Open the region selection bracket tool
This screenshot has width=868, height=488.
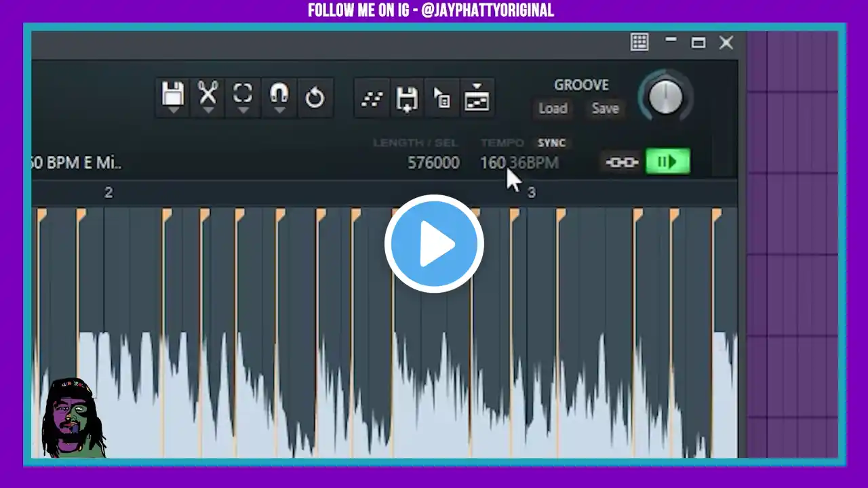point(243,98)
